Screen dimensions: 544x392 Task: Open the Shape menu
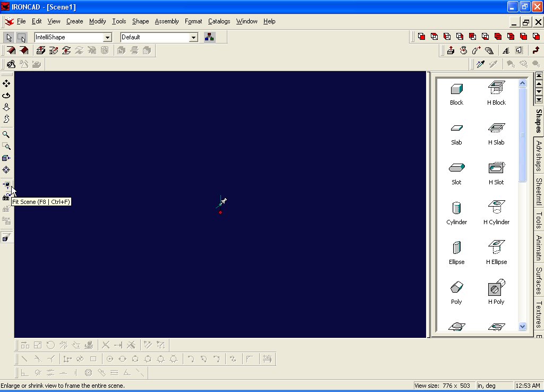140,21
